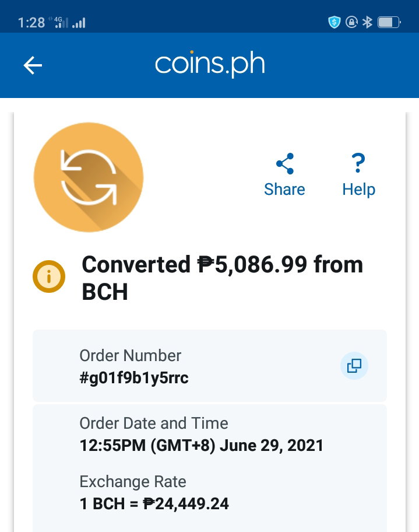Copy order number with the copy icon
Viewport: 419px width, 532px height.
(354, 365)
